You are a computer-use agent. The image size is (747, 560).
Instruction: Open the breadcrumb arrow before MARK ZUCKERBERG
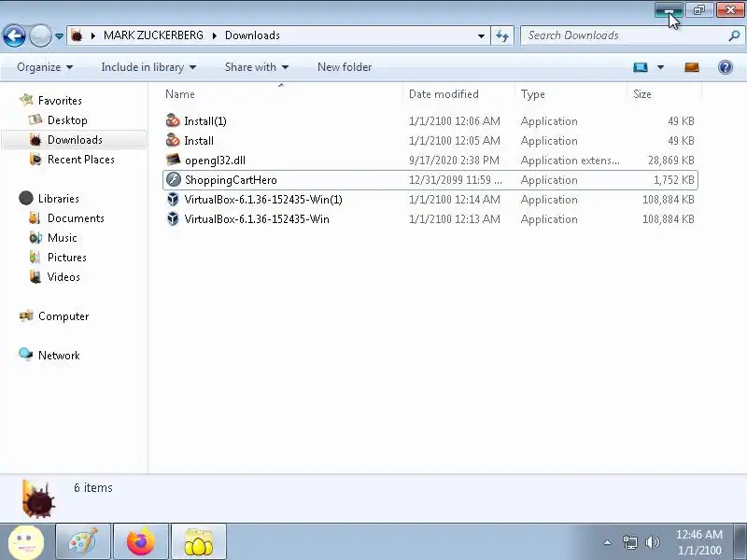[x=92, y=35]
